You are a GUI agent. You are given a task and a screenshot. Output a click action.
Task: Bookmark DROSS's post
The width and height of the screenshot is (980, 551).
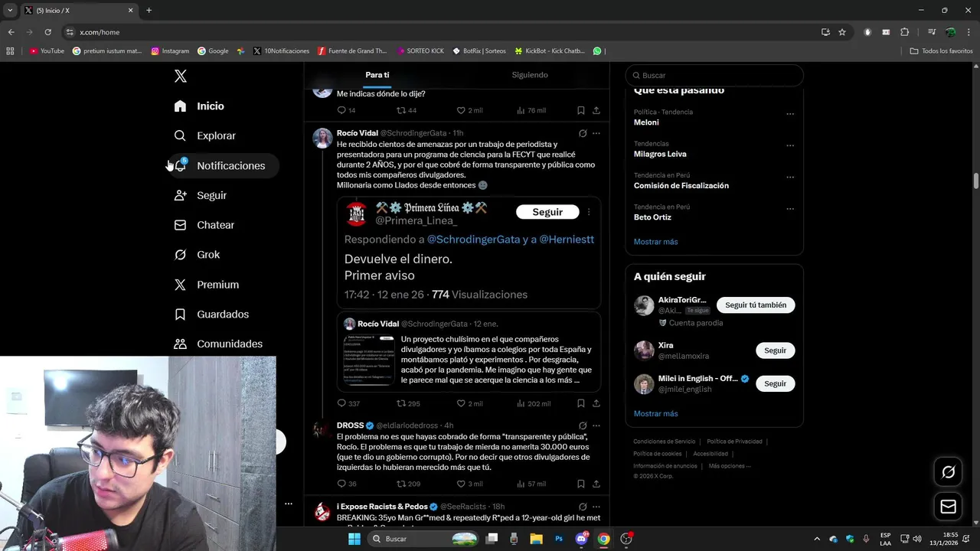[x=581, y=484]
